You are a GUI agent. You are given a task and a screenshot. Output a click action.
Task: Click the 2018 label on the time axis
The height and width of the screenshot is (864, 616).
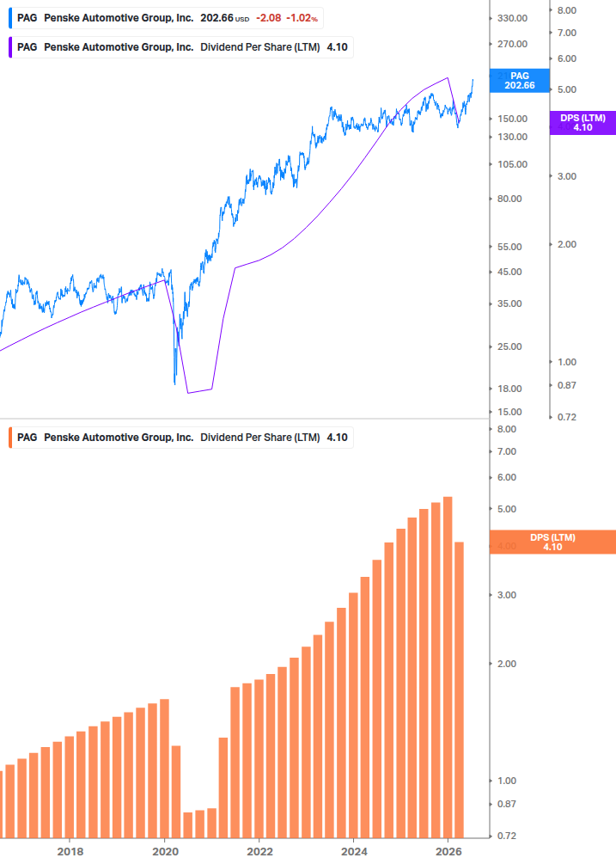(70, 852)
